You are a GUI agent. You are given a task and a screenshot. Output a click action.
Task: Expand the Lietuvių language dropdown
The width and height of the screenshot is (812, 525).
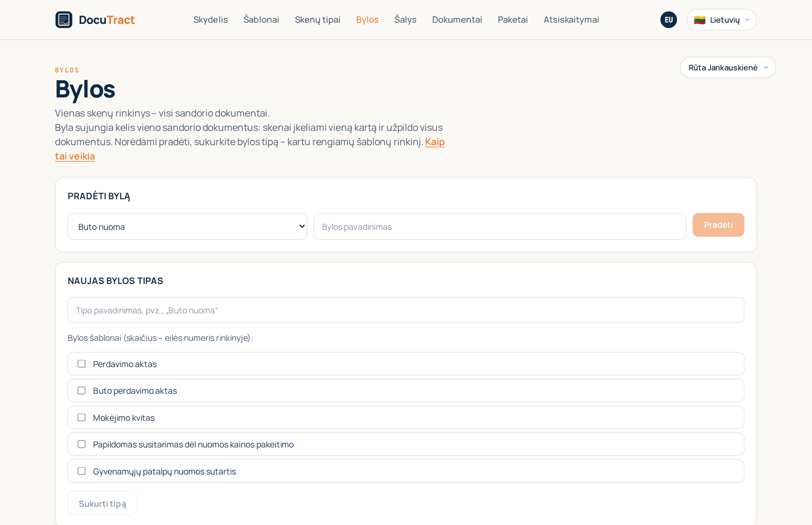pos(721,19)
